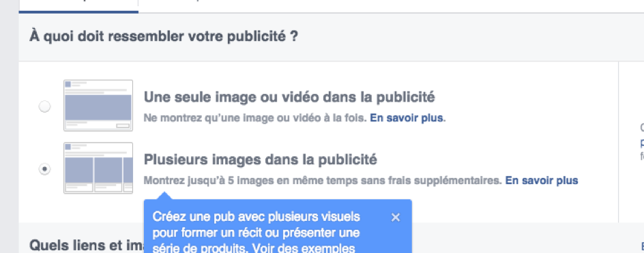Click 'Plusieurs images dans la publicité' heading

coord(261,160)
